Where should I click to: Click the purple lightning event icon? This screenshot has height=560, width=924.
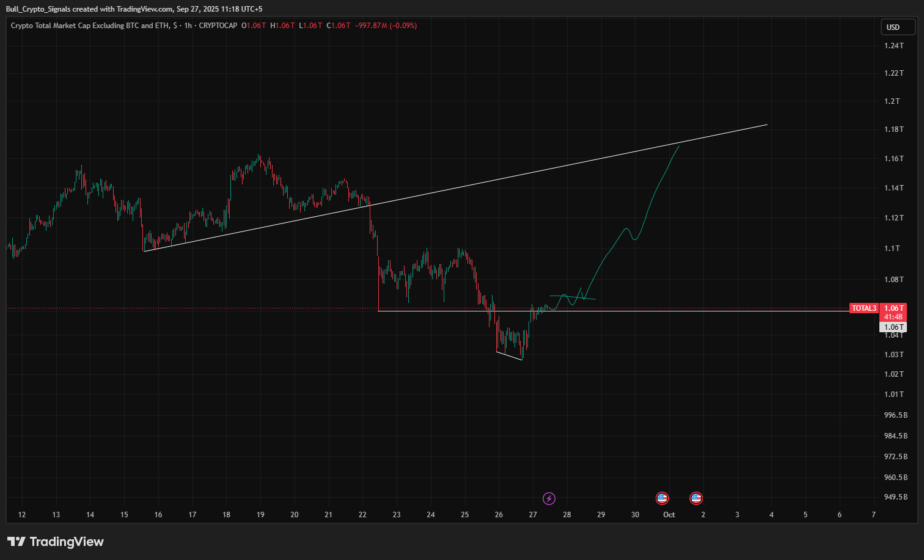click(x=549, y=498)
